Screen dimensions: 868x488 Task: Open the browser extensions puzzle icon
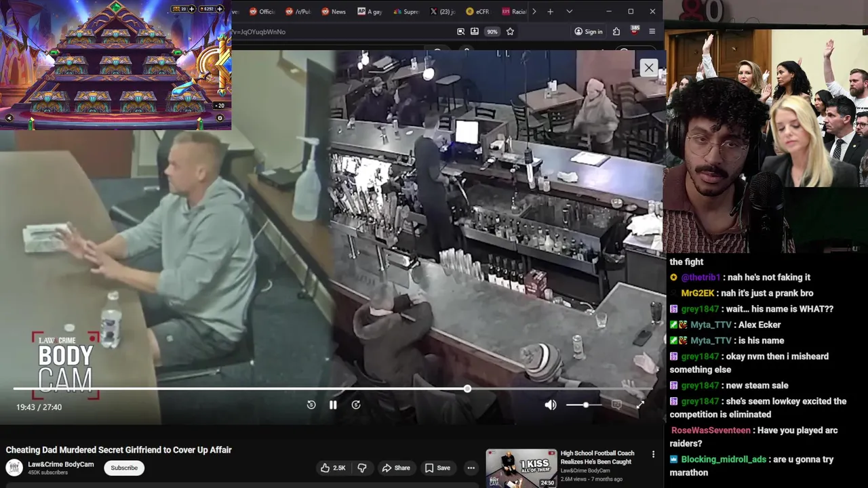tap(616, 32)
